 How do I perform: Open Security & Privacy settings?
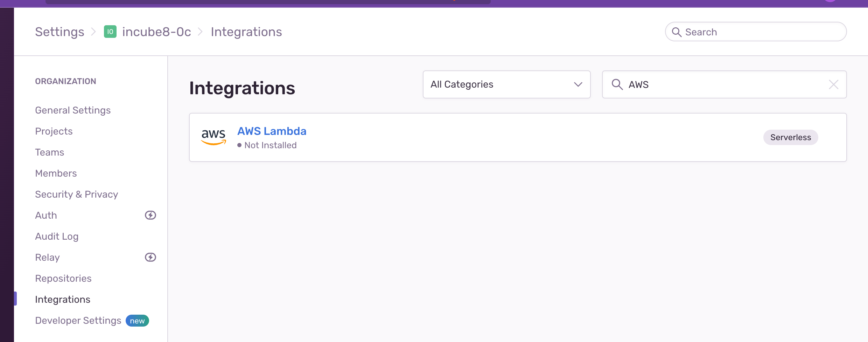coord(76,194)
